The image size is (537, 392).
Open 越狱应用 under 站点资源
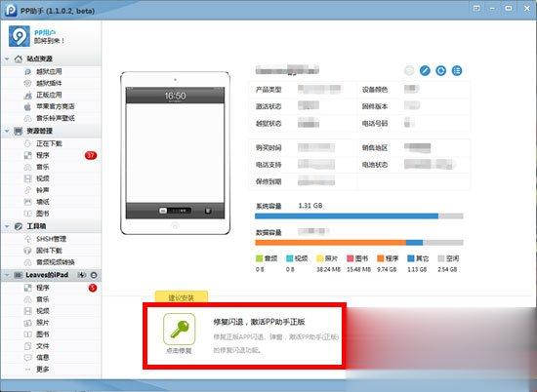click(x=50, y=71)
